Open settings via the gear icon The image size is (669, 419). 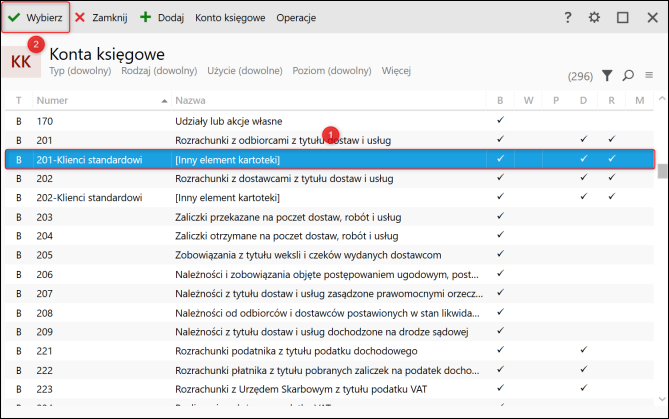594,17
